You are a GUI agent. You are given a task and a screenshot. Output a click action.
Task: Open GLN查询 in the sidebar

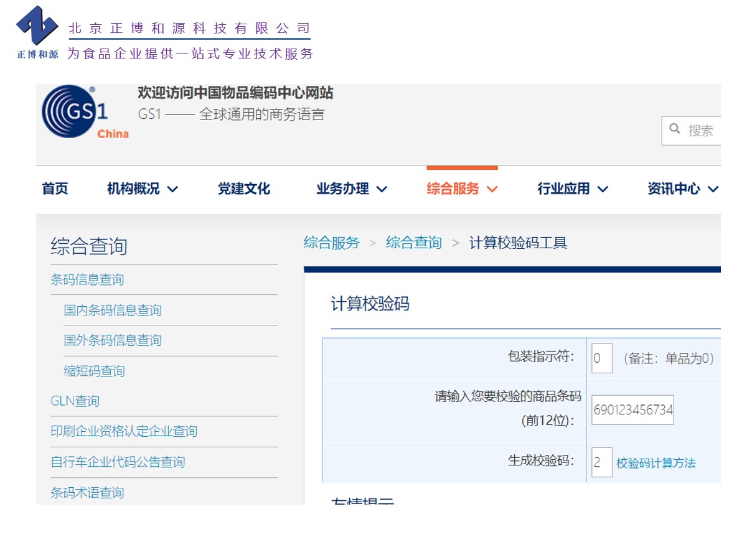pyautogui.click(x=75, y=401)
